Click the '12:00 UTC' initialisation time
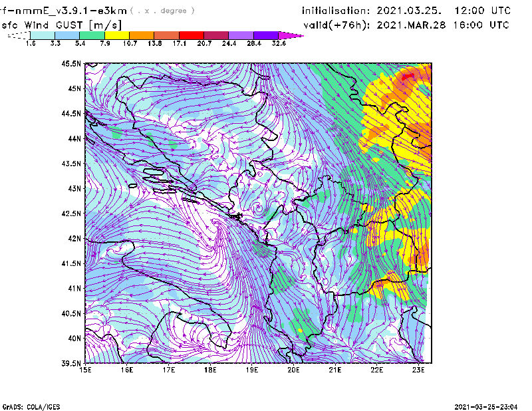 pos(482,11)
